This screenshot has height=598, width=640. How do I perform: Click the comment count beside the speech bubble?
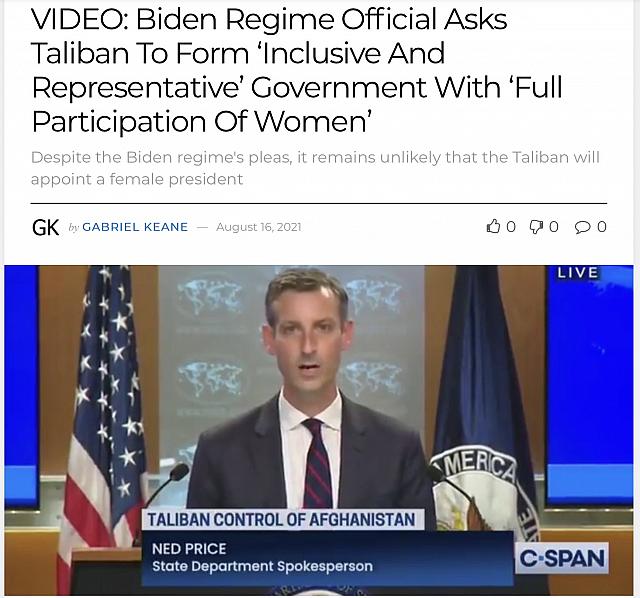pyautogui.click(x=602, y=227)
